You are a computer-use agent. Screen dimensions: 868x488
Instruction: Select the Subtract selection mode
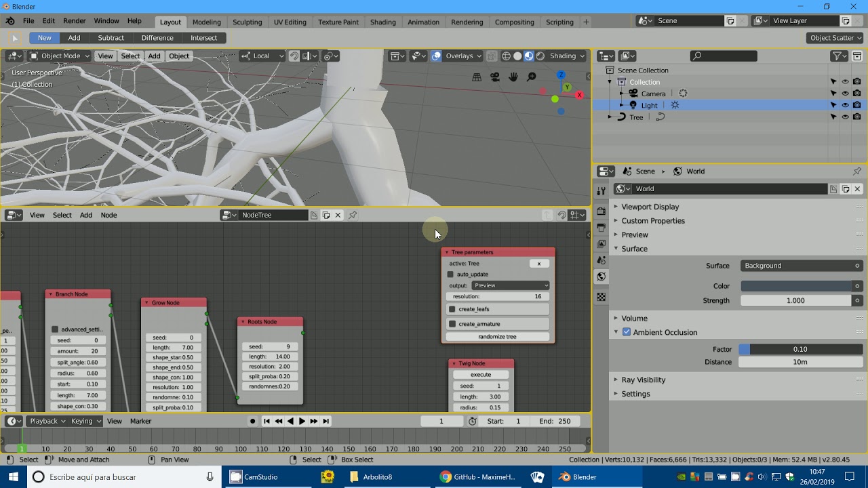pyautogui.click(x=111, y=38)
